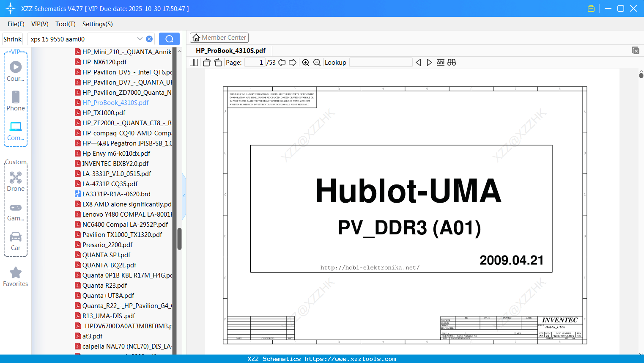The height and width of the screenshot is (363, 644).
Task: Open Presario_2200.pdf
Action: [x=104, y=245]
